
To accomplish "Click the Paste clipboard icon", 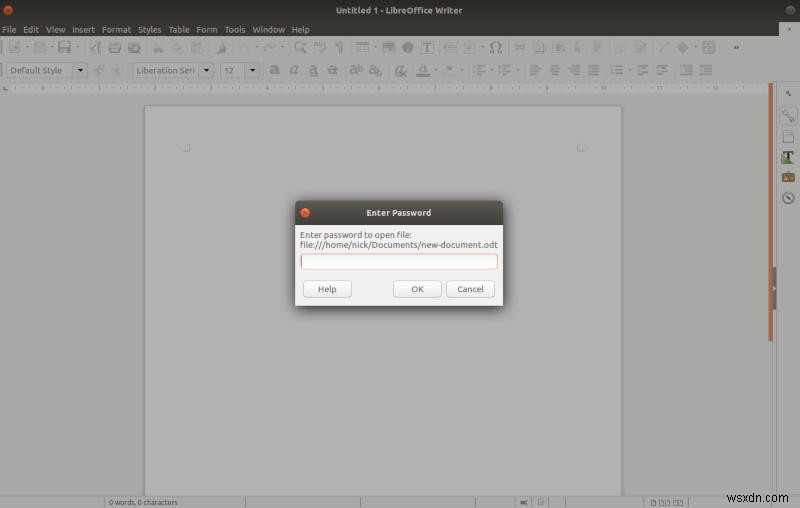I will click(197, 47).
